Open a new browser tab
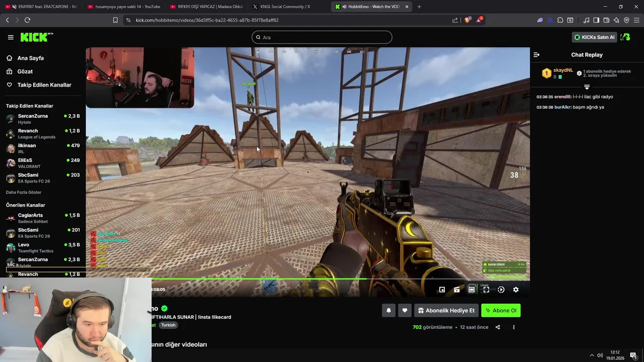This screenshot has height=362, width=644. click(x=419, y=7)
